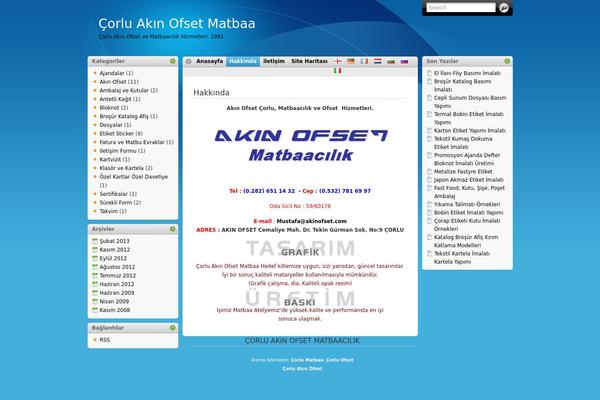The width and height of the screenshot is (600, 400).
Task: Open the Kasım 2008 archive
Action: (115, 310)
